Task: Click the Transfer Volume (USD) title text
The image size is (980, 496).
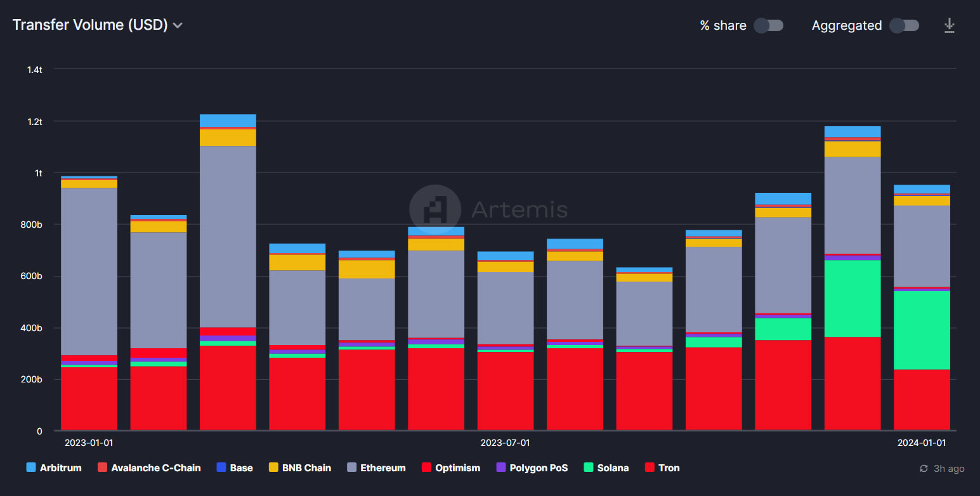Action: tap(89, 25)
